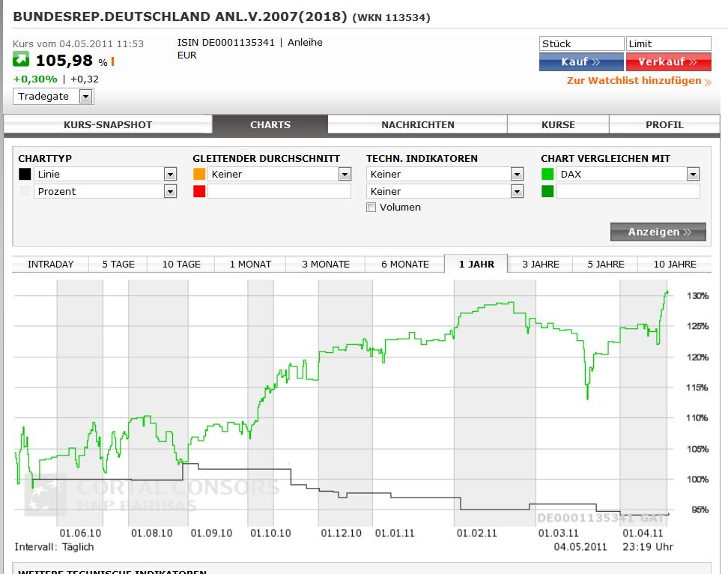
Task: Show the Intraday chart range
Action: (x=51, y=264)
